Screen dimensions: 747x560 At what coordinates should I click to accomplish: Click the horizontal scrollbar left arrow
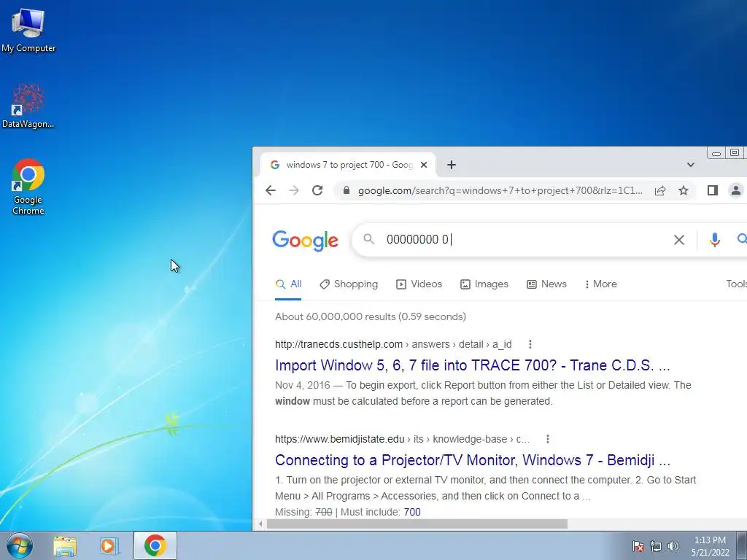(260, 524)
